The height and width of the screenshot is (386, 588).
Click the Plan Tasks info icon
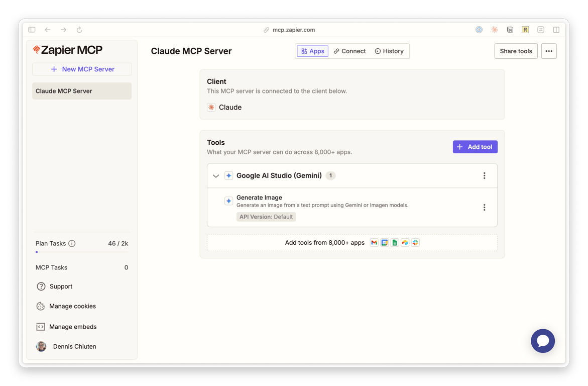coord(72,243)
